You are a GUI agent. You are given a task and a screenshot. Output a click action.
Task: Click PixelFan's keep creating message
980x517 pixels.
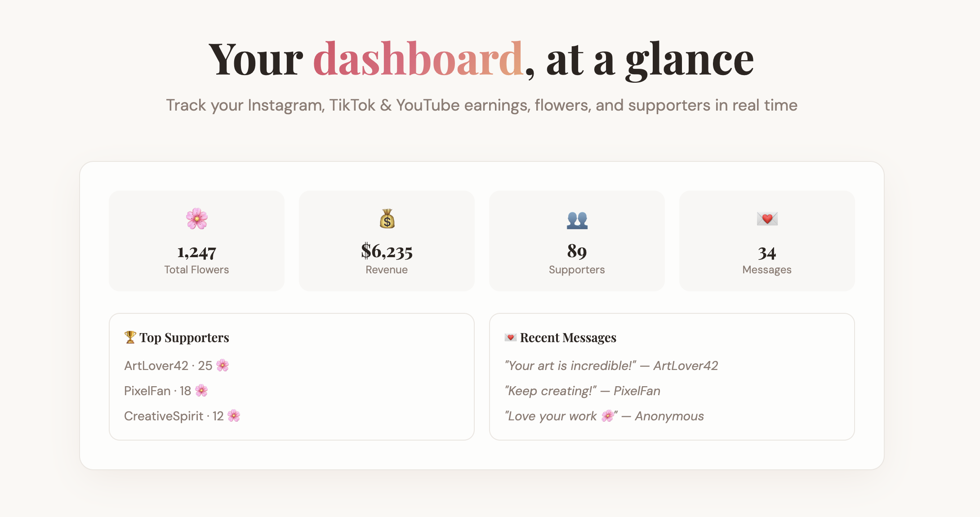[x=582, y=391]
